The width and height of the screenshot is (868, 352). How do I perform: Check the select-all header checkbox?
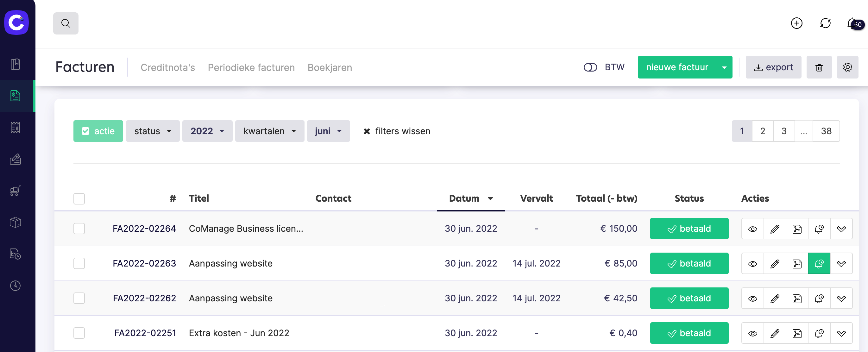(x=79, y=199)
